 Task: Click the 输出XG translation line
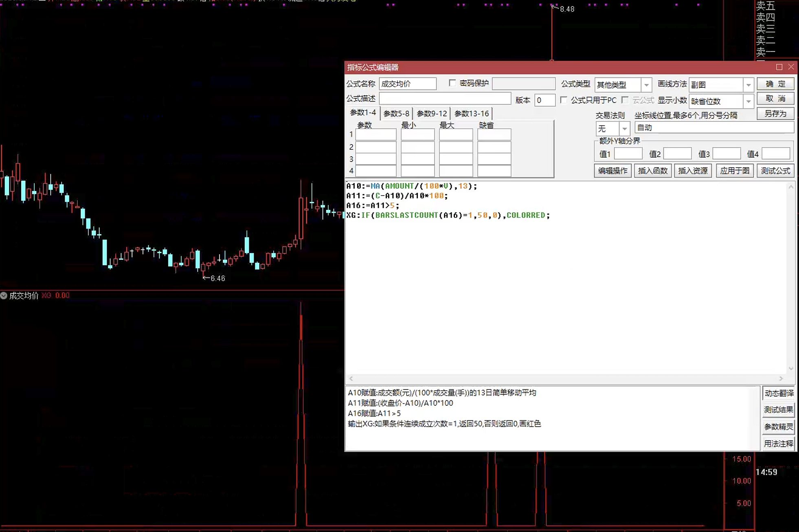coord(444,424)
